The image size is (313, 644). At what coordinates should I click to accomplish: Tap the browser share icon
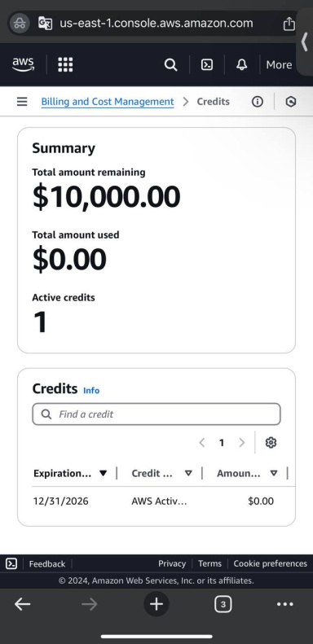[289, 24]
